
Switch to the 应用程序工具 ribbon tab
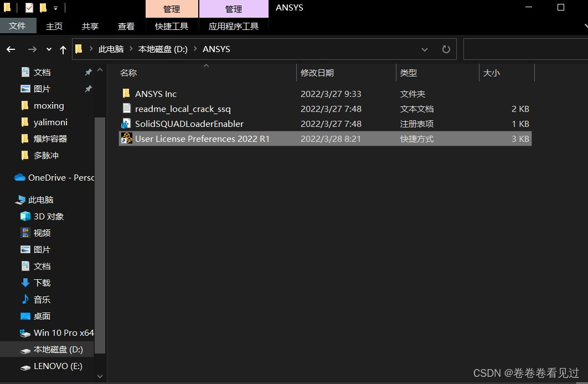pos(234,26)
